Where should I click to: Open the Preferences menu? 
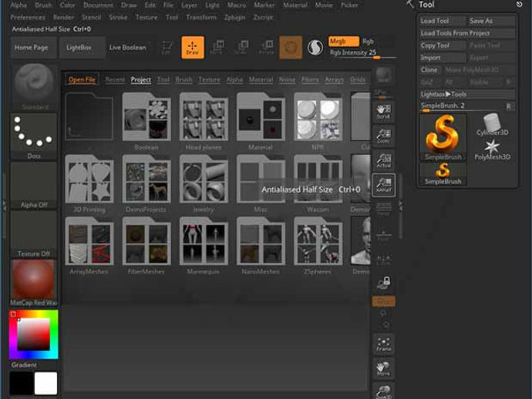pyautogui.click(x=28, y=17)
